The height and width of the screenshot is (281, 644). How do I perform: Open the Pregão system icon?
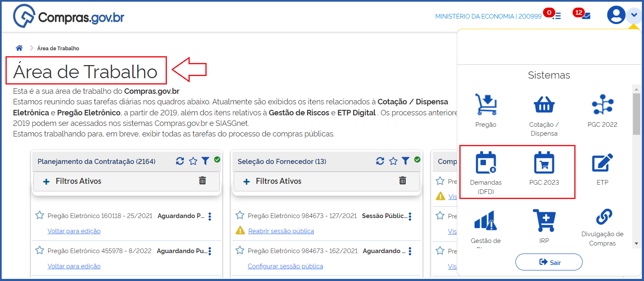coord(486,105)
